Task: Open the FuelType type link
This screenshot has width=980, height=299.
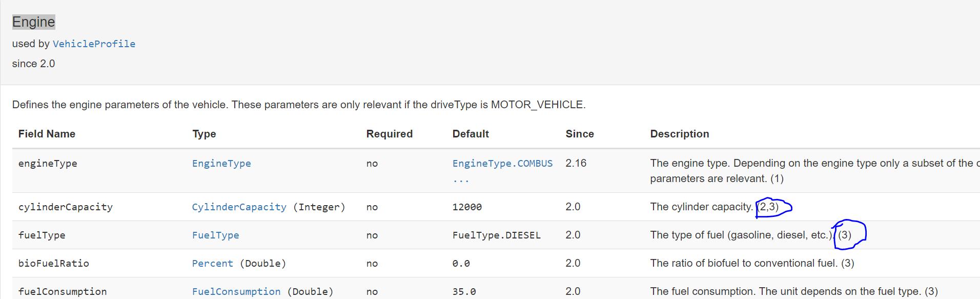Action: [x=215, y=235]
